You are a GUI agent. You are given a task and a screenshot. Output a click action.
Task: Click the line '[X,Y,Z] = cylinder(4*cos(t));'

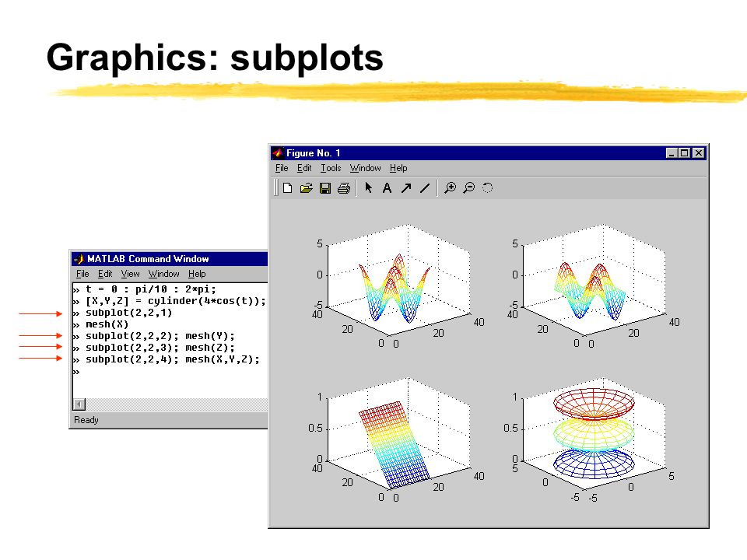point(175,301)
